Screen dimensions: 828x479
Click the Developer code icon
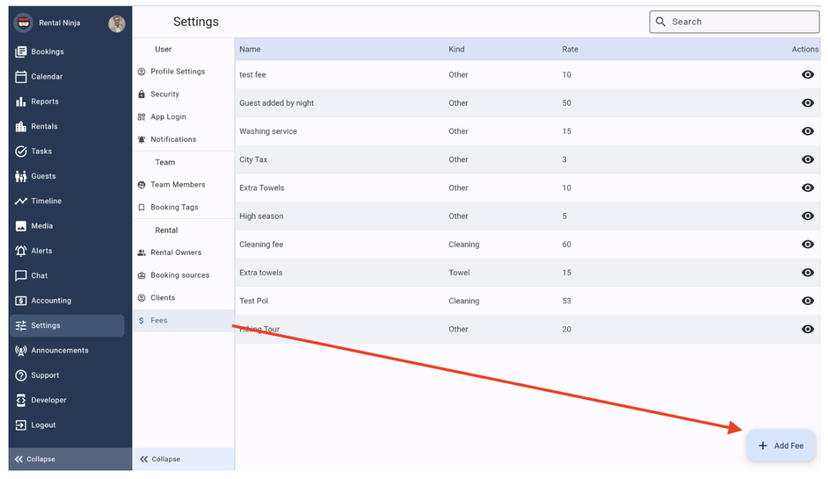click(21, 400)
